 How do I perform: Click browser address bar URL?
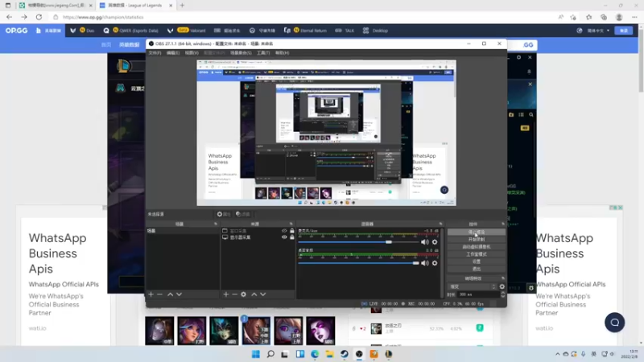(103, 17)
